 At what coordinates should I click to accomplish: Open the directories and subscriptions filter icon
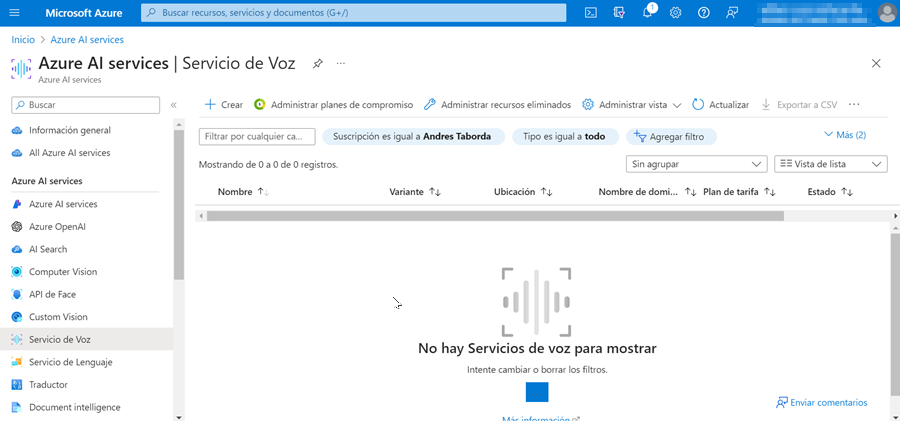click(x=619, y=13)
